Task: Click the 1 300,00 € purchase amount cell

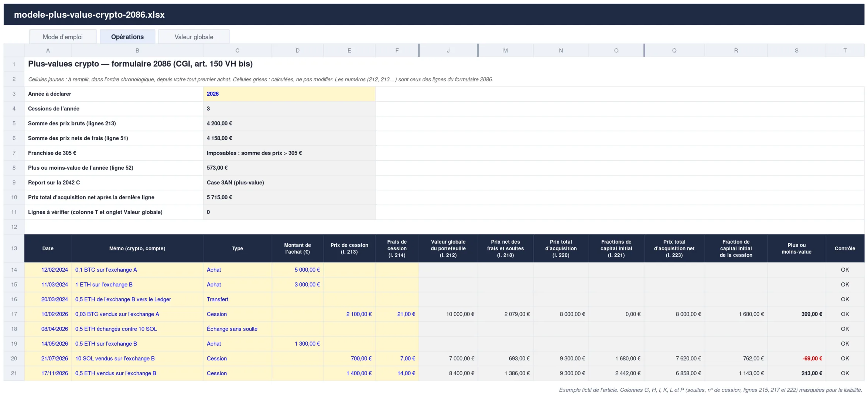Action: tap(298, 344)
